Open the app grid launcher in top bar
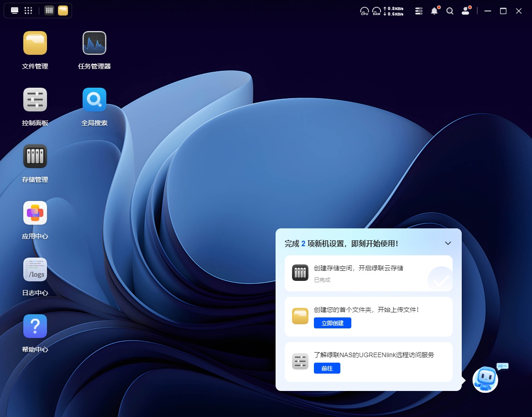 tap(28, 11)
